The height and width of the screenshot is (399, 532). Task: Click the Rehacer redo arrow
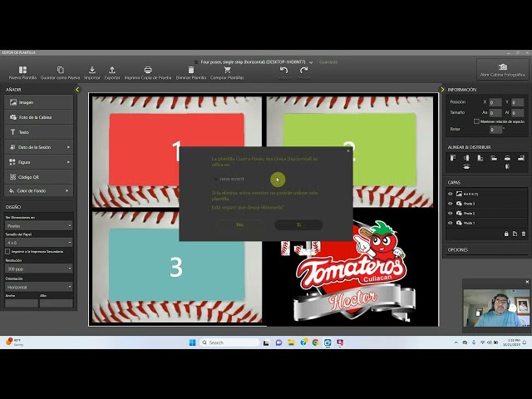(x=303, y=70)
